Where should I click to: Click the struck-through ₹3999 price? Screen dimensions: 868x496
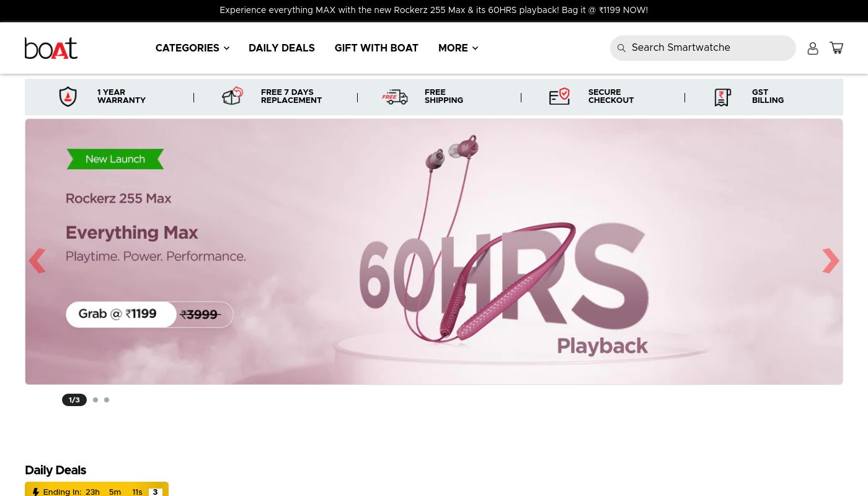tap(200, 315)
